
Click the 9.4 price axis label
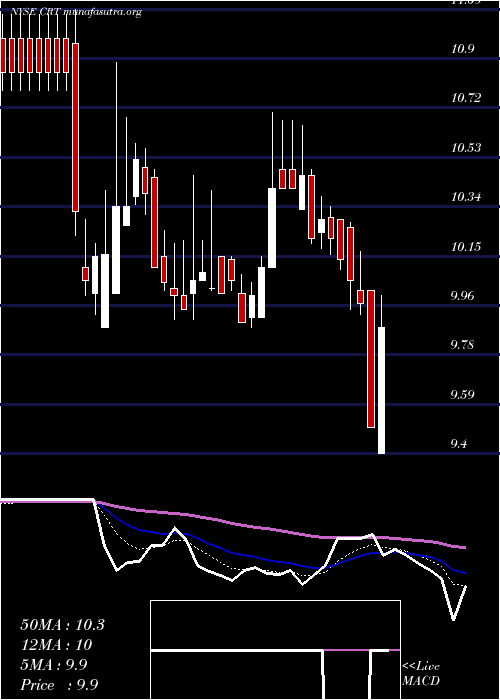[461, 443]
